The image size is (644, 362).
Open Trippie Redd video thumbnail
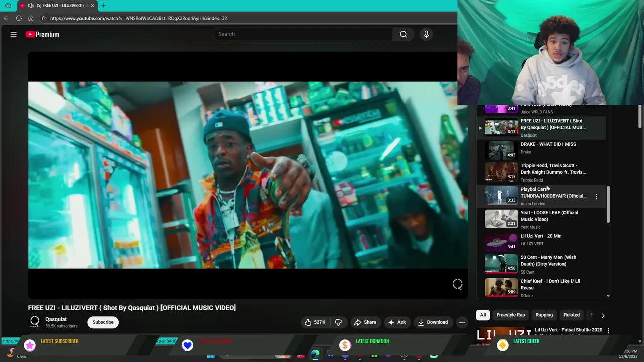(x=501, y=172)
